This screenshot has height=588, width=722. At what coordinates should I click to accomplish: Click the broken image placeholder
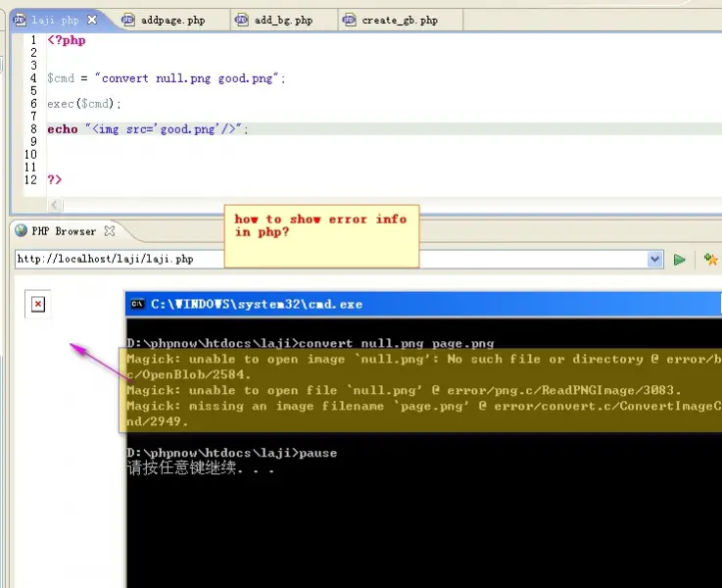pos(38,305)
